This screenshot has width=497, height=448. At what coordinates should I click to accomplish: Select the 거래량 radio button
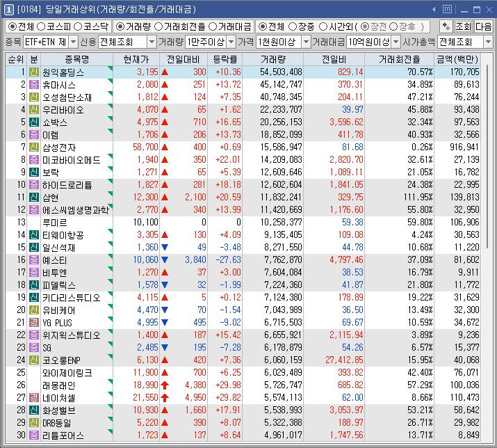click(120, 26)
